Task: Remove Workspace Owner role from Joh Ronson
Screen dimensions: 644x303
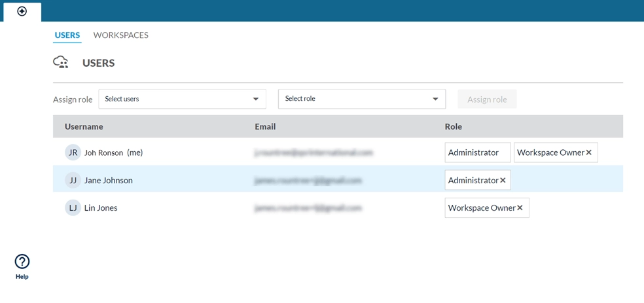Action: [589, 152]
